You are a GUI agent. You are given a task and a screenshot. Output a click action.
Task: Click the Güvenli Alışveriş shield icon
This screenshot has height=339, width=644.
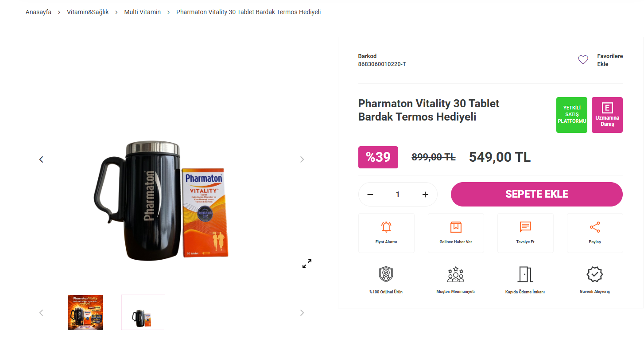coord(595,274)
